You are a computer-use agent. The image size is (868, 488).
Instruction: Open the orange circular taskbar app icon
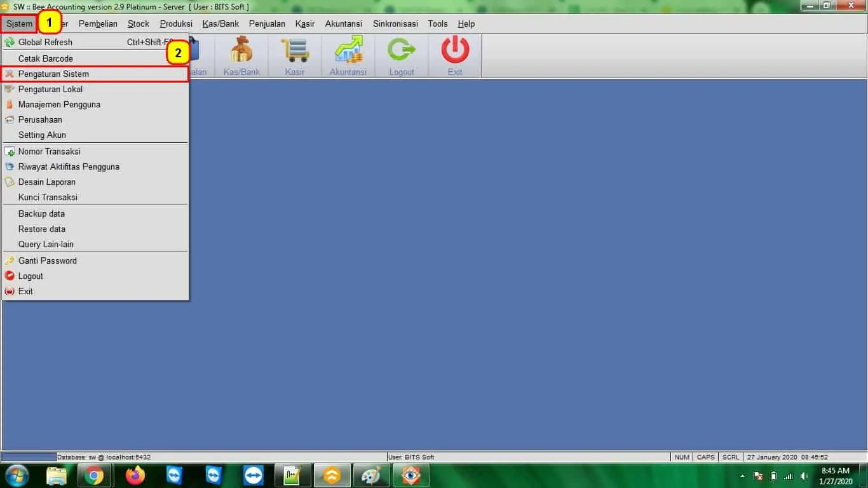332,475
